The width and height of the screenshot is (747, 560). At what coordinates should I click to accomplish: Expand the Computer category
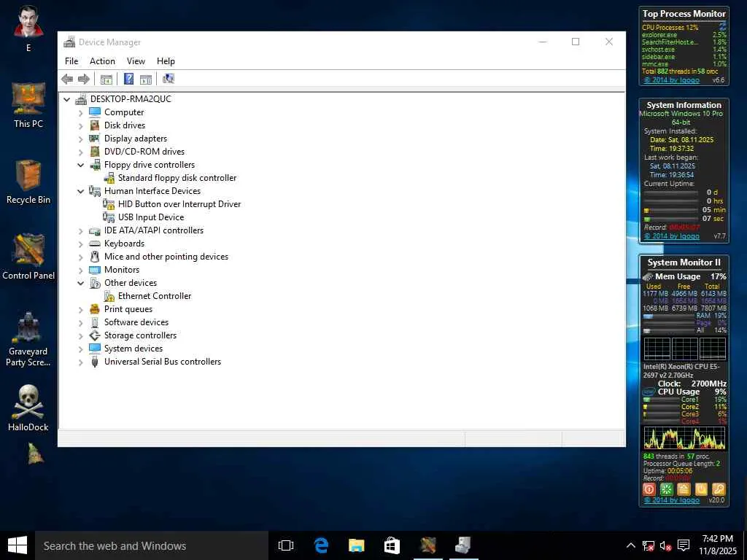[80, 113]
